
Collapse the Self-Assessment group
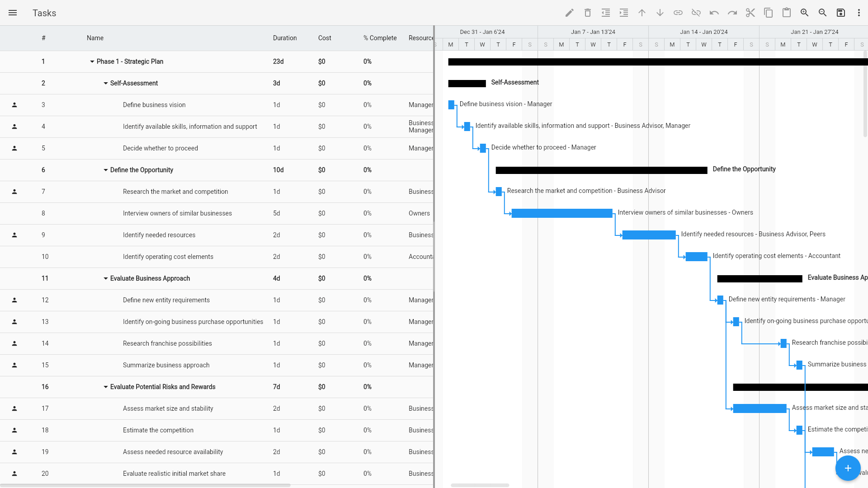(x=106, y=83)
